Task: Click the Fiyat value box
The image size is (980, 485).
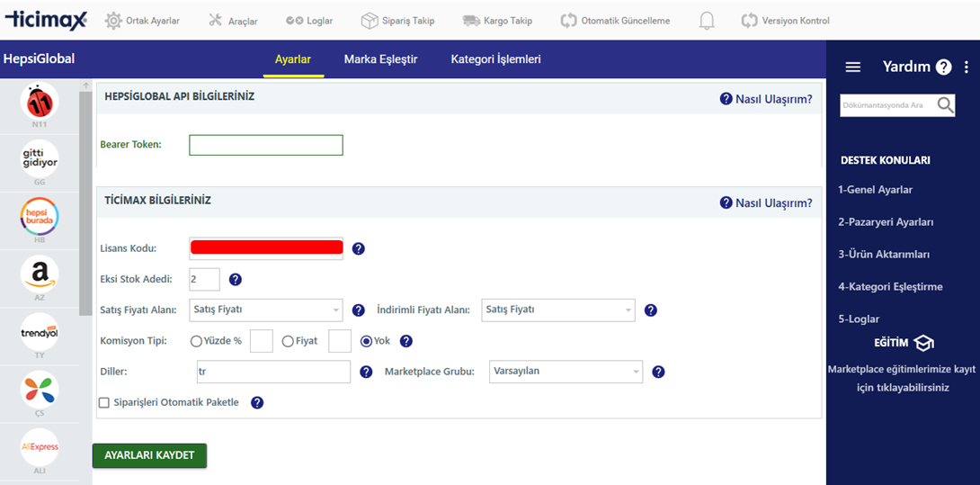Action: coord(340,341)
